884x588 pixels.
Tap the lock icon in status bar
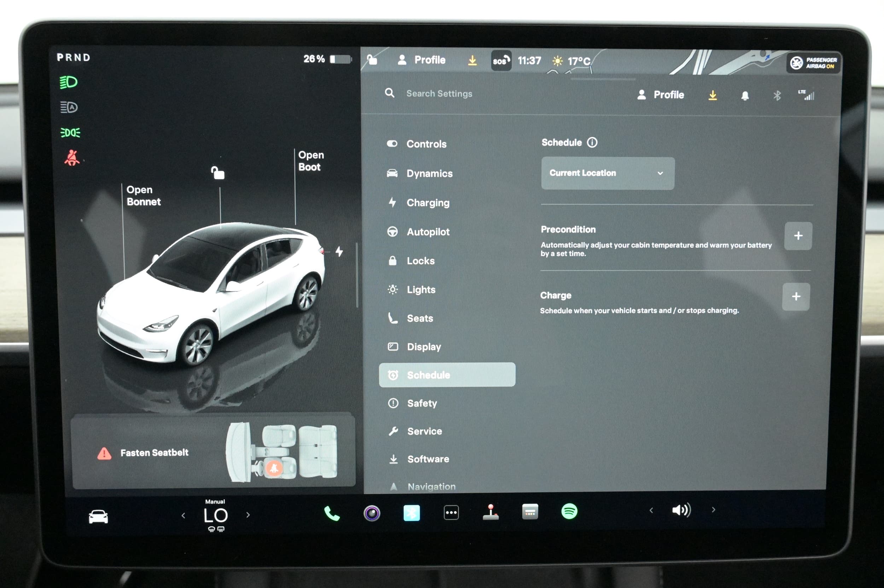372,60
